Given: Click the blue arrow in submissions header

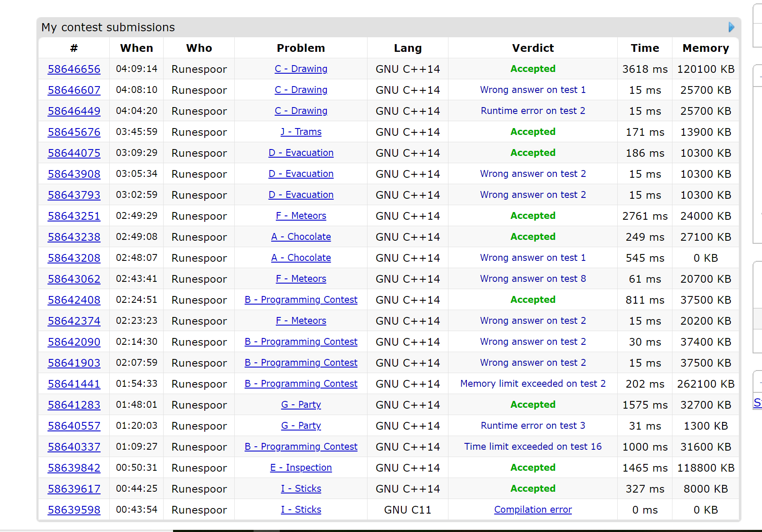Looking at the screenshot, I should [x=731, y=27].
